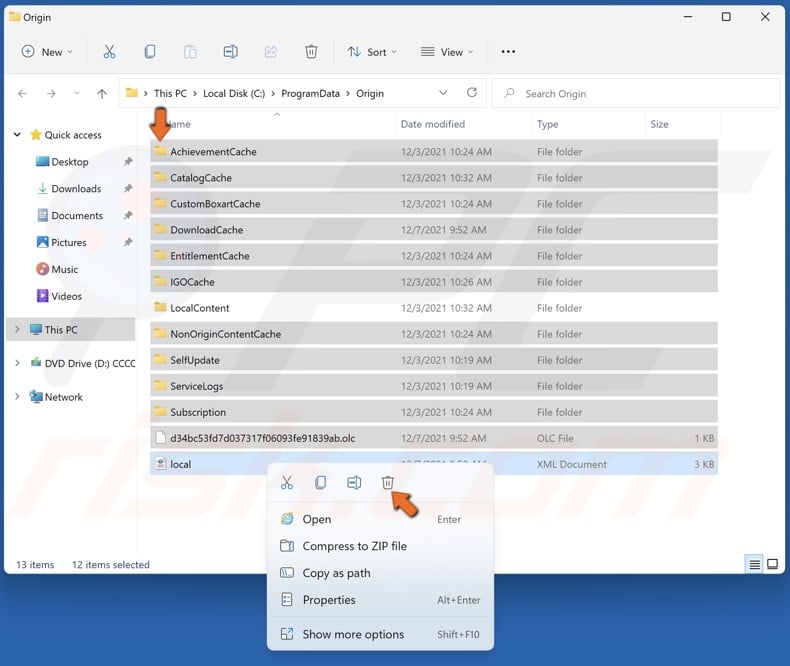Select the local XML document file
Viewport: 790px width, 666px height.
[x=434, y=464]
